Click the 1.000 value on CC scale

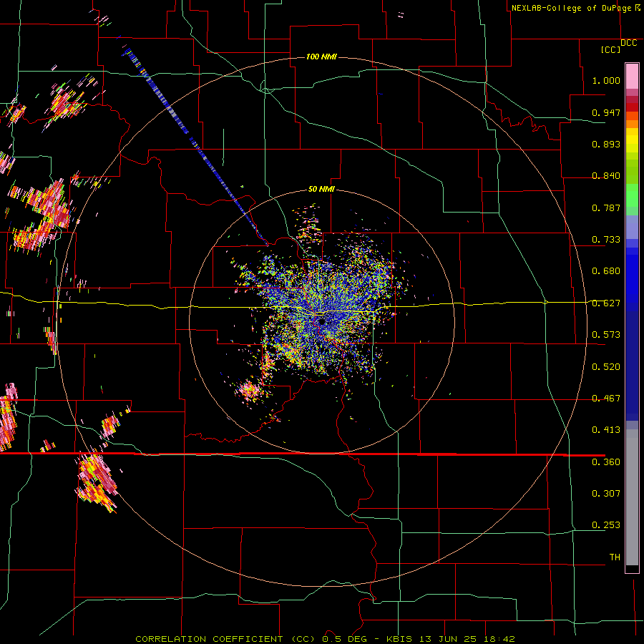pyautogui.click(x=606, y=80)
